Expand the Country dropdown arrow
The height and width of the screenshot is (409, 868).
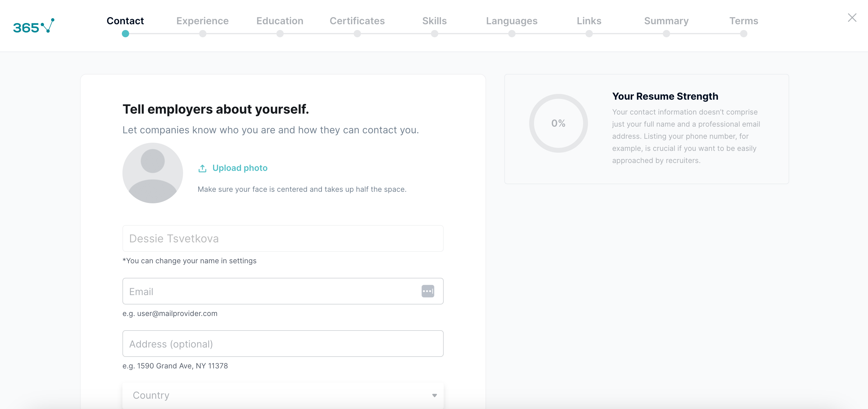coord(434,395)
